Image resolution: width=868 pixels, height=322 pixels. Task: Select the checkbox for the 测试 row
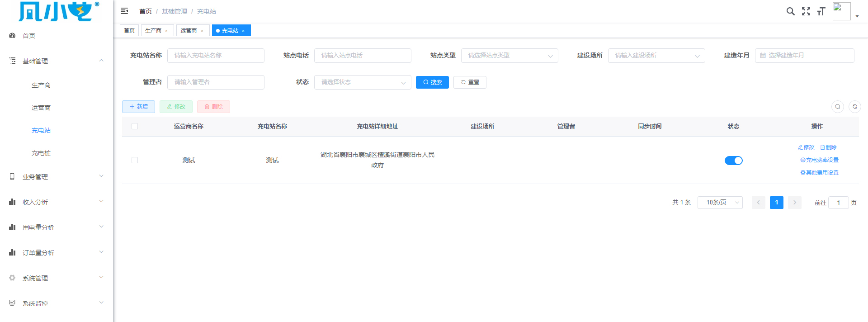coord(135,160)
